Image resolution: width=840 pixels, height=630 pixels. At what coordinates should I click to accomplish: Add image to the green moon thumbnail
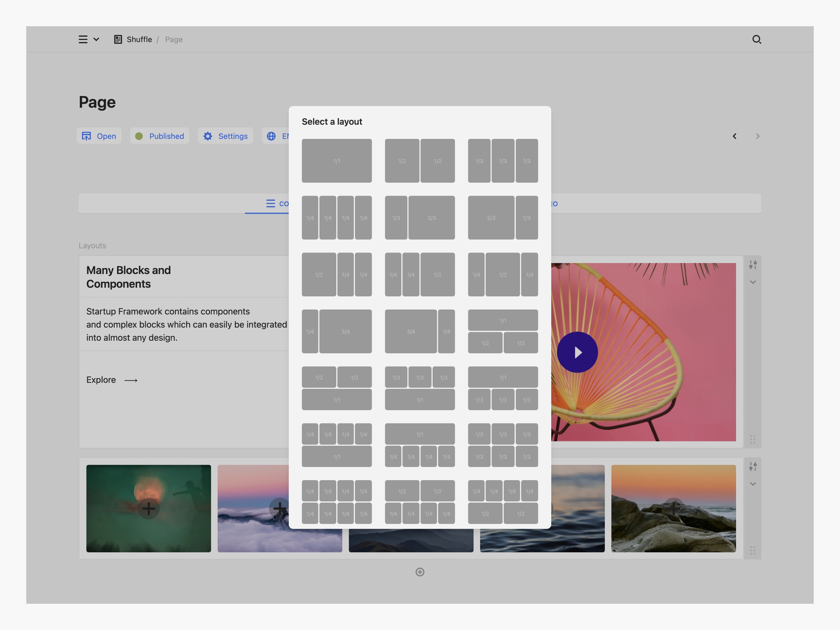pyautogui.click(x=149, y=508)
